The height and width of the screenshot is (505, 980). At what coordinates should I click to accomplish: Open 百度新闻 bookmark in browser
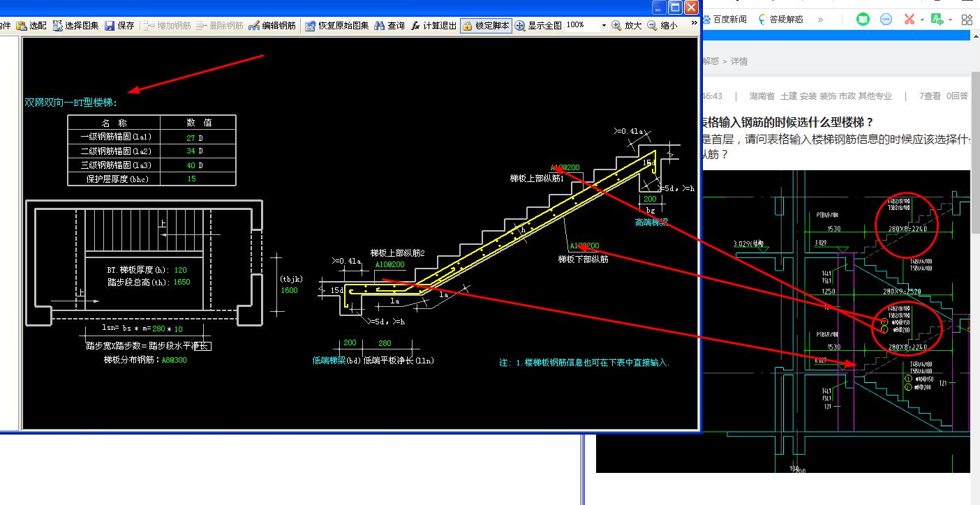pyautogui.click(x=726, y=20)
